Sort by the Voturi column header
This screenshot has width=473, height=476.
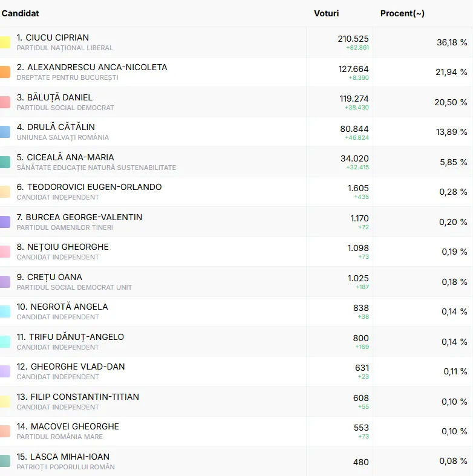tap(326, 13)
